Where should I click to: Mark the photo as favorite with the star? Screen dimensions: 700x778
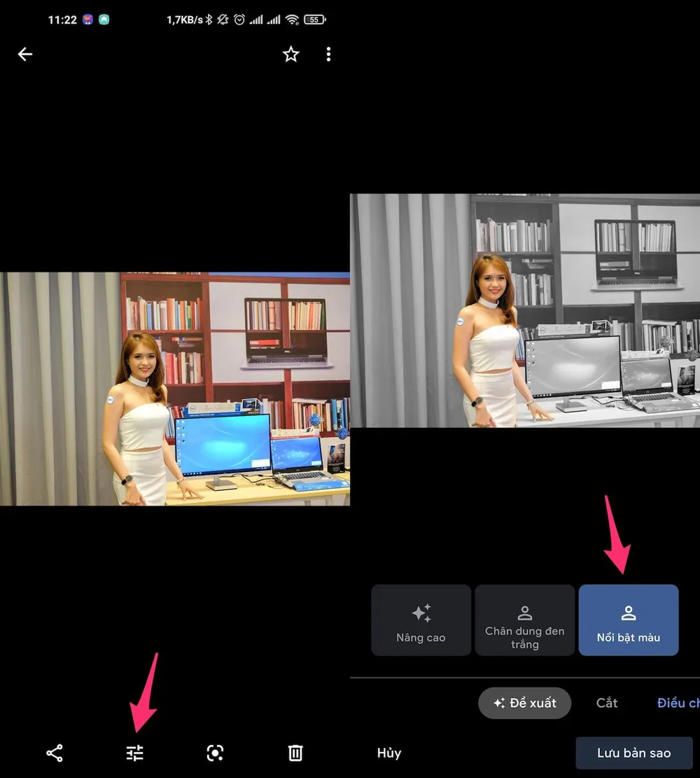click(290, 54)
